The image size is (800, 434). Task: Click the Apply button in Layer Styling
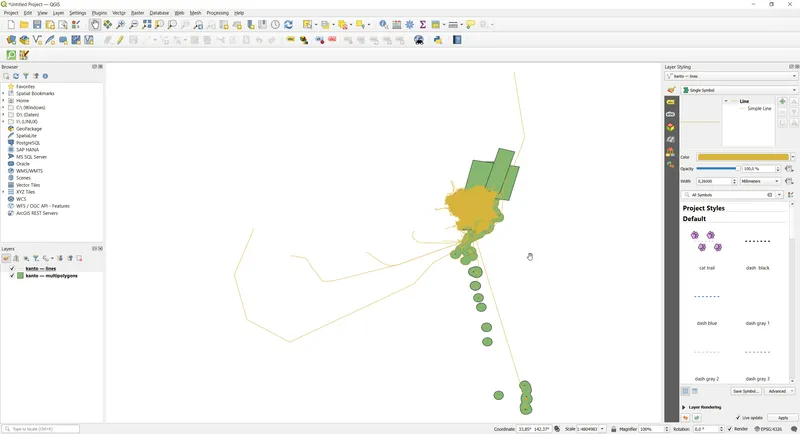point(783,418)
